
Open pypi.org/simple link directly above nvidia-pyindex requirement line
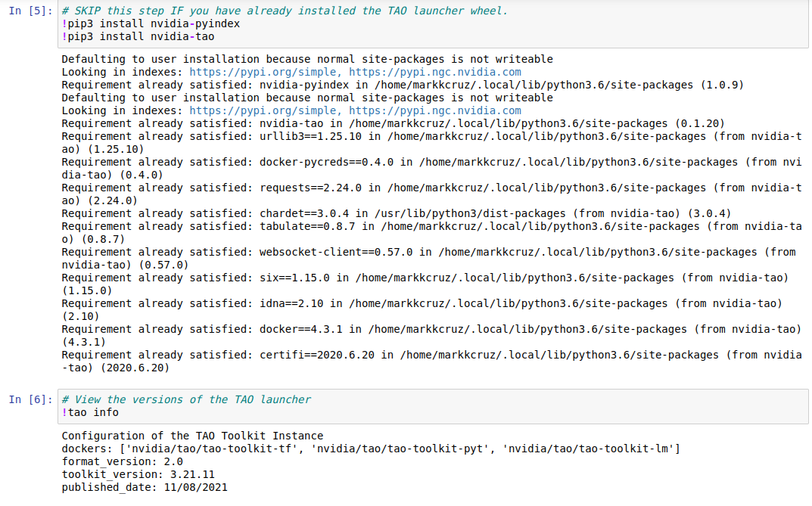pos(265,72)
